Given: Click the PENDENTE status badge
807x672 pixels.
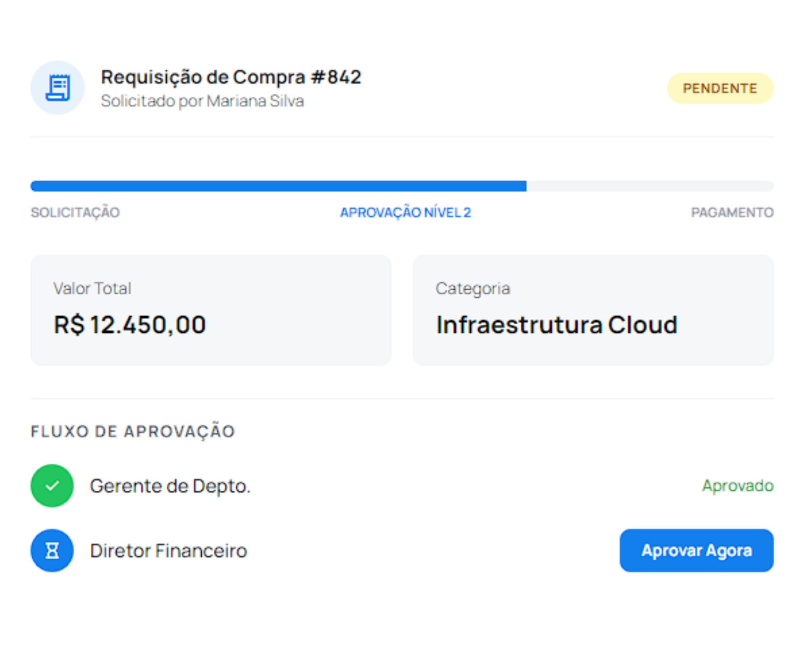Looking at the screenshot, I should (720, 88).
